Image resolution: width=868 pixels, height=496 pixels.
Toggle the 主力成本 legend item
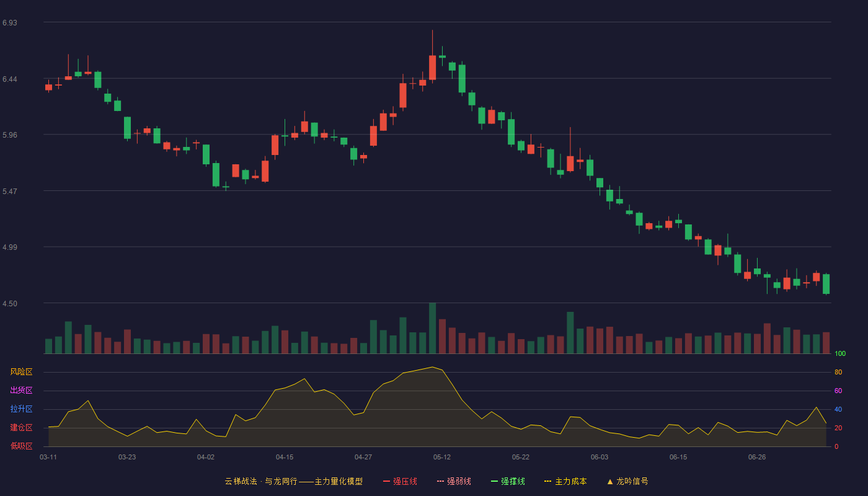[565, 481]
